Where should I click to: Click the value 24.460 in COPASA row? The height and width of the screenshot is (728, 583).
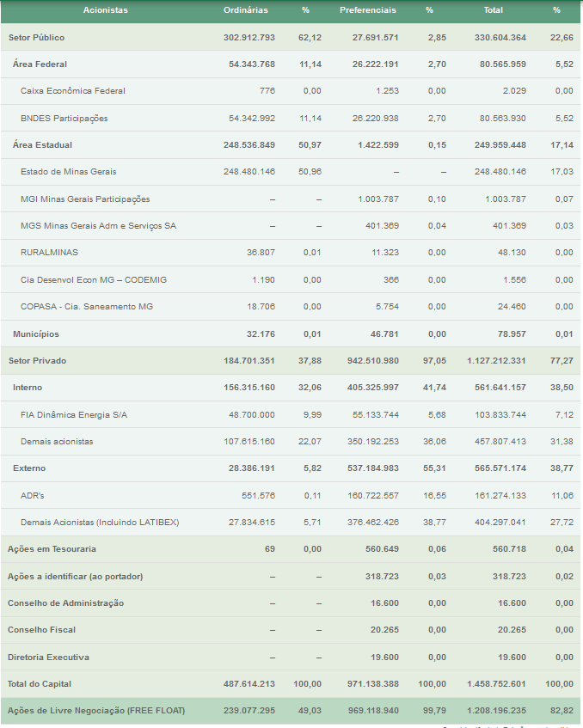coord(512,307)
